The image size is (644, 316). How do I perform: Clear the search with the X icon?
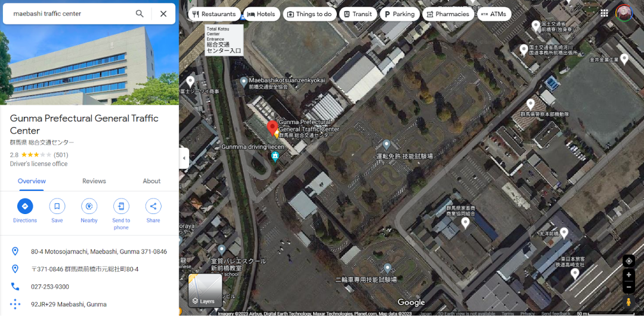[163, 14]
